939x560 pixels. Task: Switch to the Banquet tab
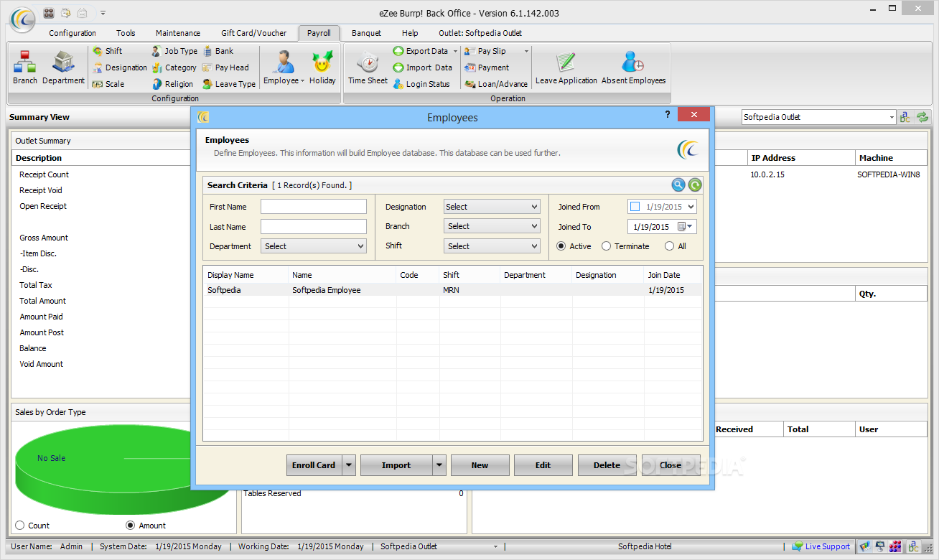(366, 33)
